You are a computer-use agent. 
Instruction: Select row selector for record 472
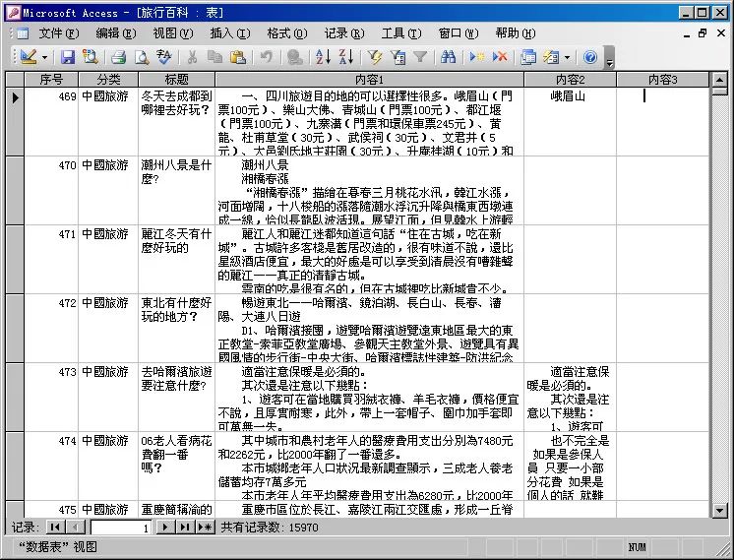click(15, 329)
